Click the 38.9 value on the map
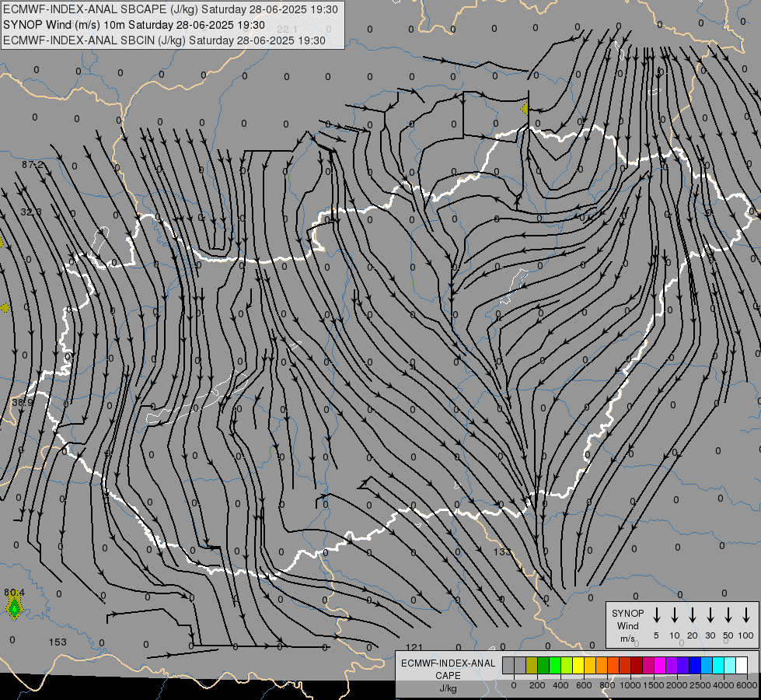 coord(23,402)
